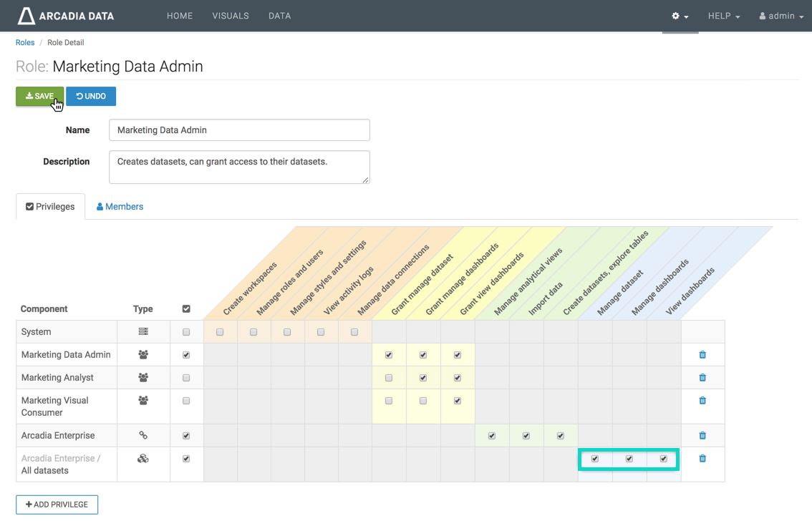Open the admin user dropdown
The width and height of the screenshot is (812, 521).
pyautogui.click(x=781, y=16)
